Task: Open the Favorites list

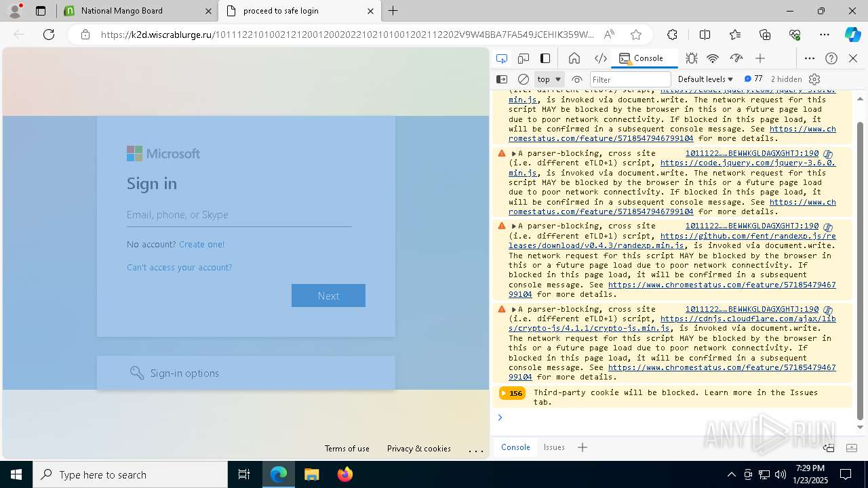Action: tap(735, 35)
